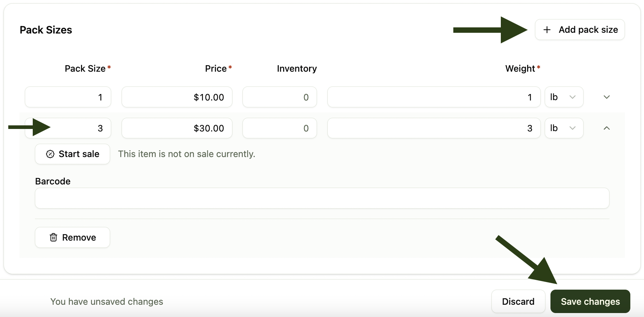Image resolution: width=644 pixels, height=317 pixels.
Task: Click the $30.00 price field
Action: coord(177,128)
